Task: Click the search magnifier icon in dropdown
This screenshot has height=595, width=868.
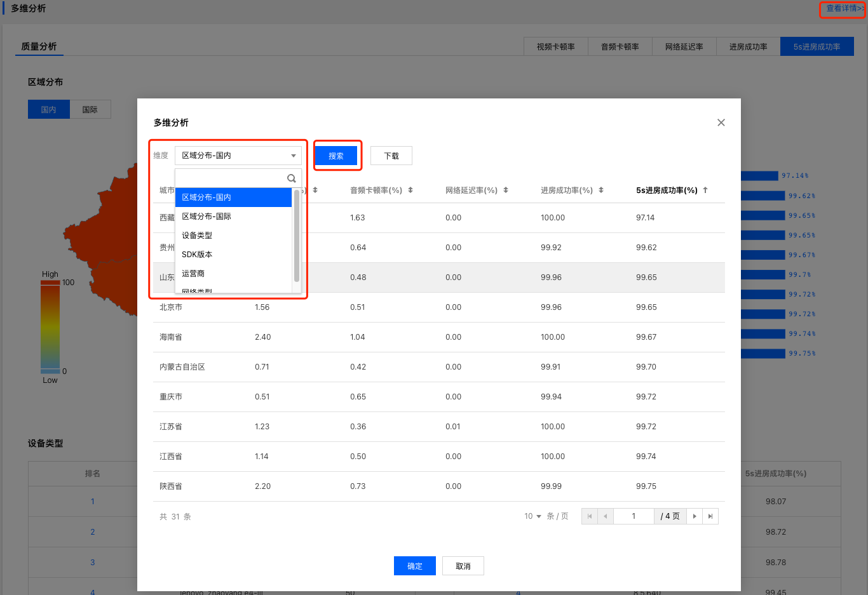Action: click(x=291, y=178)
